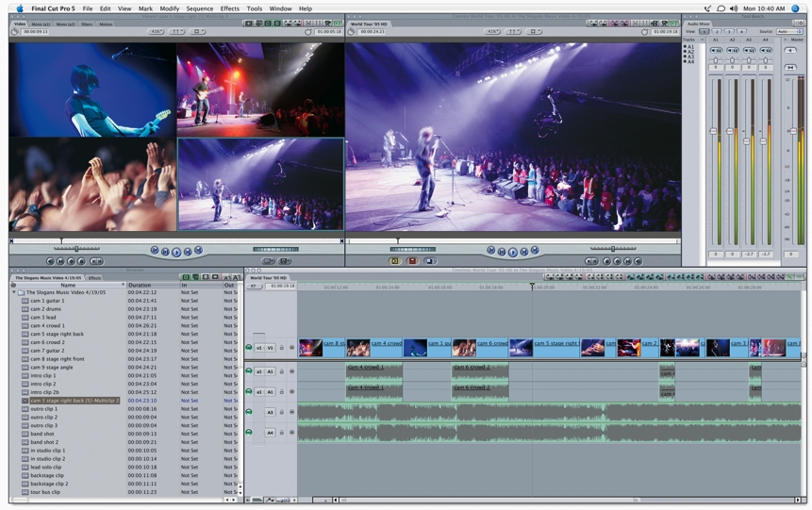812x510 pixels.
Task: Click the cam 1 guitar 1 clip icon
Action: 25,301
